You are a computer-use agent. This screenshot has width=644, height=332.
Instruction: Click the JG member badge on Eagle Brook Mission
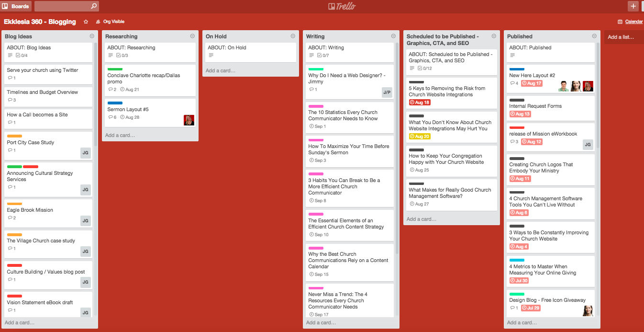(85, 220)
